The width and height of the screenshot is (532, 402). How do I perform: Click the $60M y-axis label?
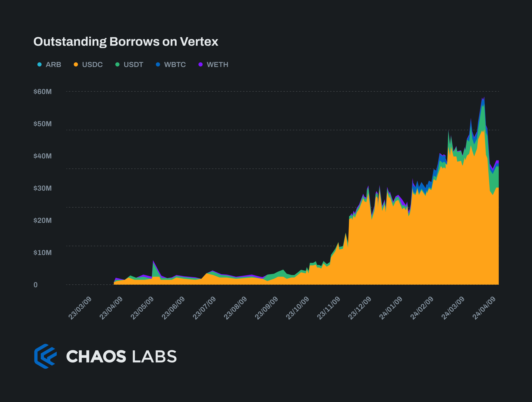pos(43,92)
